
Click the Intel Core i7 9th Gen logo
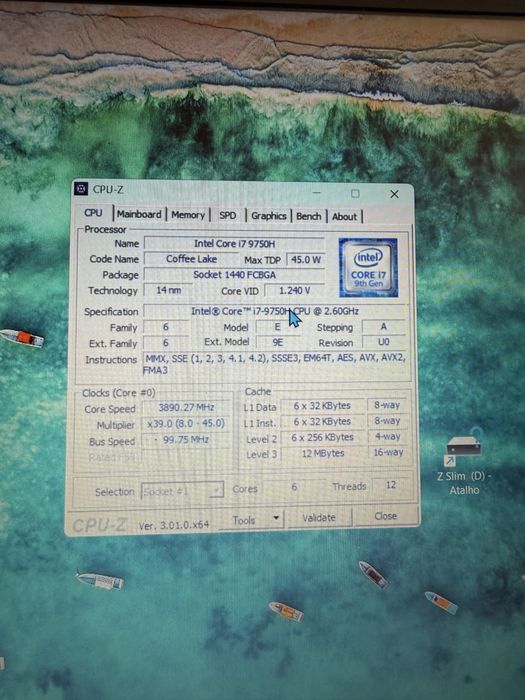368,267
